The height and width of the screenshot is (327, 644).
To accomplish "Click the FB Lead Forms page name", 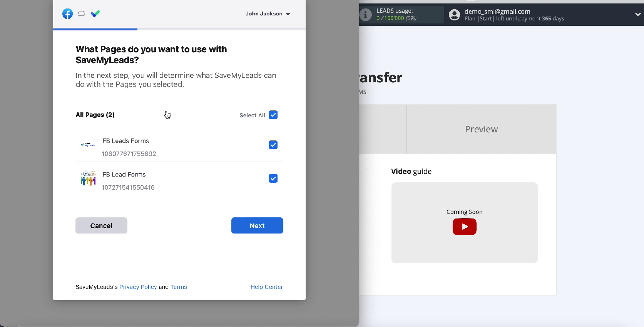I will coord(124,174).
